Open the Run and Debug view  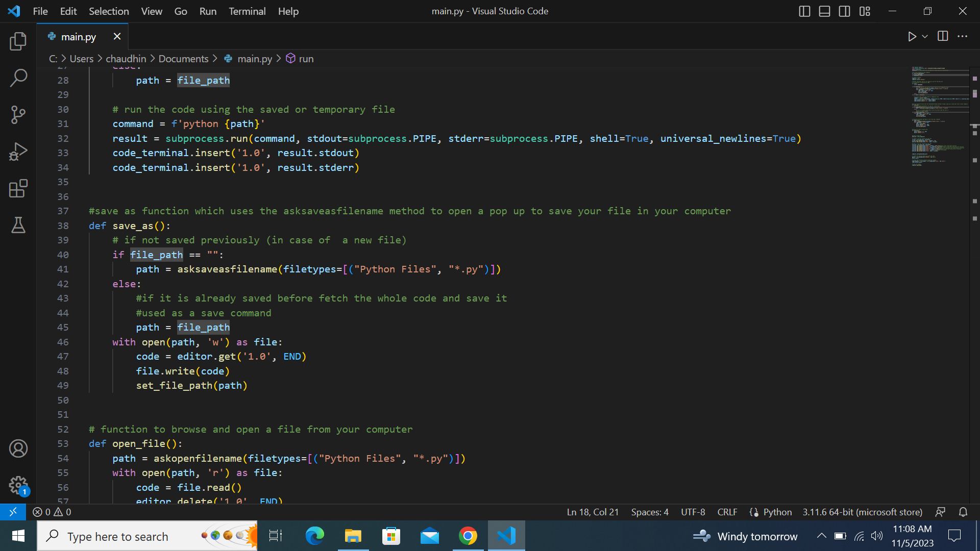click(18, 152)
